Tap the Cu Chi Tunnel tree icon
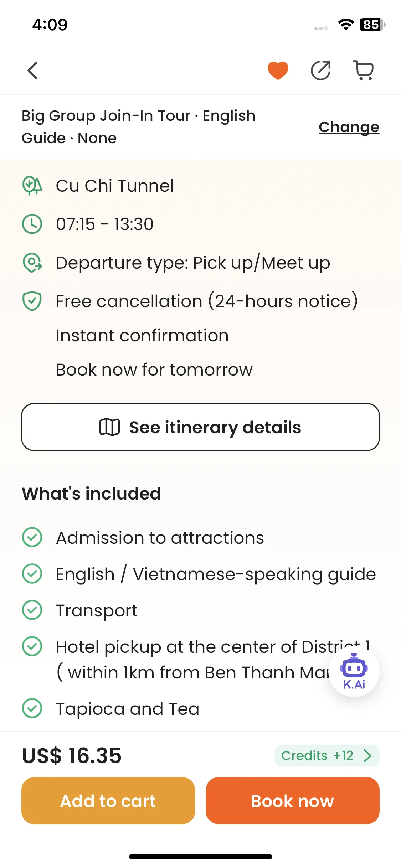 (32, 186)
